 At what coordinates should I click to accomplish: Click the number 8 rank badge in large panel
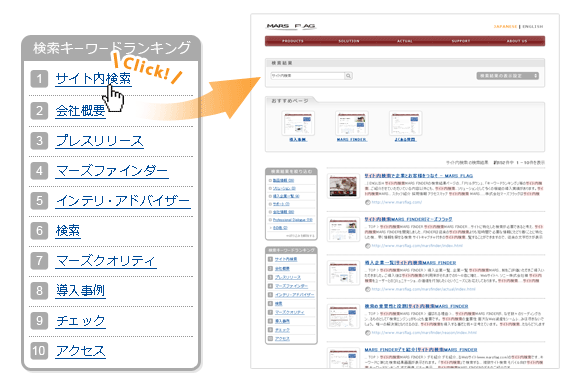click(x=39, y=290)
